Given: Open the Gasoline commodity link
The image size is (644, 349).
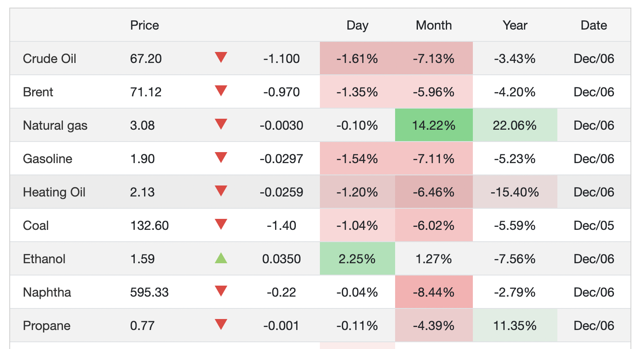Looking at the screenshot, I should click(x=47, y=159).
